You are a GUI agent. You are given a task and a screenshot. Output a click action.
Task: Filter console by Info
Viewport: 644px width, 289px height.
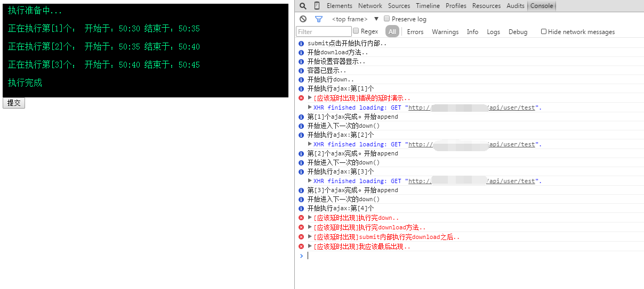coord(473,31)
